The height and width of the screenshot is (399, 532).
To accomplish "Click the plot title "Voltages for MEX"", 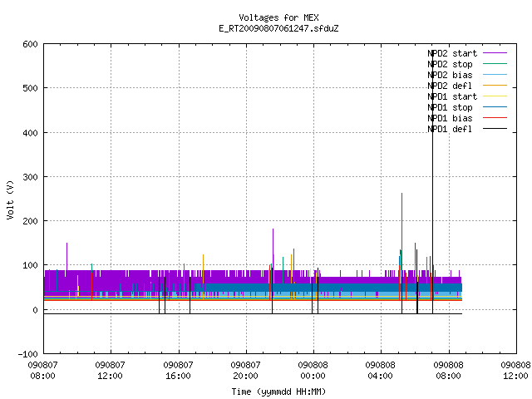I will pyautogui.click(x=278, y=17).
